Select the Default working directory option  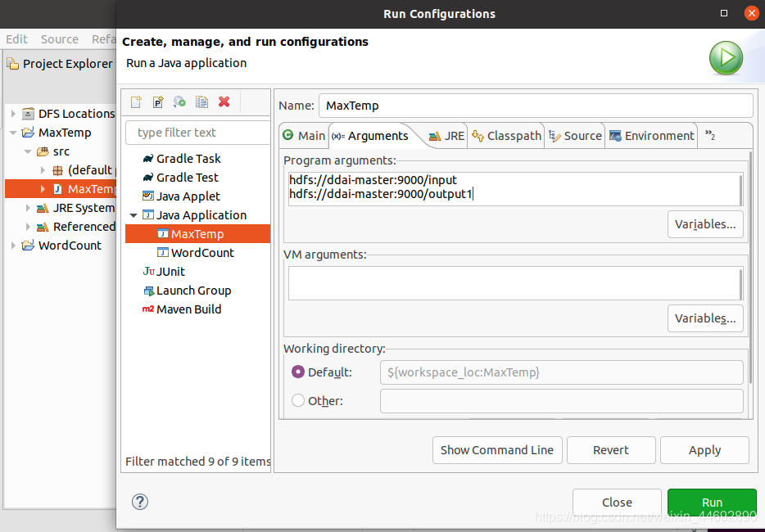pos(297,372)
